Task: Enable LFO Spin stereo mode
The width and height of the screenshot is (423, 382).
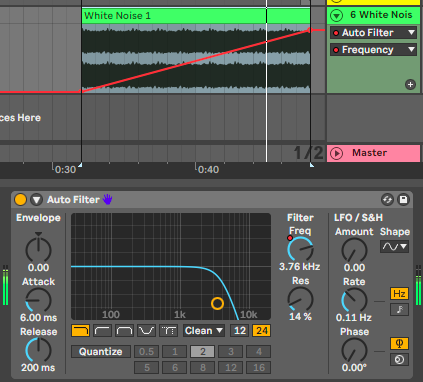Action: click(399, 360)
